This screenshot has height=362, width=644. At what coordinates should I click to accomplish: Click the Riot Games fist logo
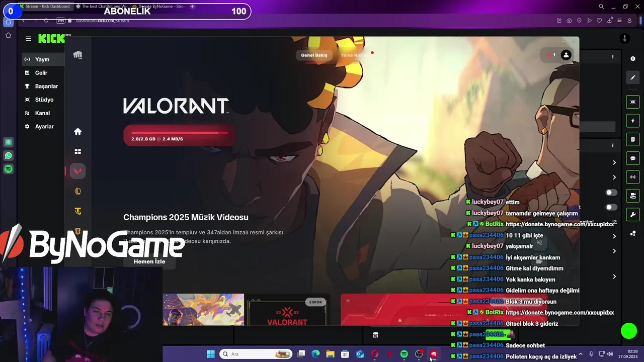point(77,55)
